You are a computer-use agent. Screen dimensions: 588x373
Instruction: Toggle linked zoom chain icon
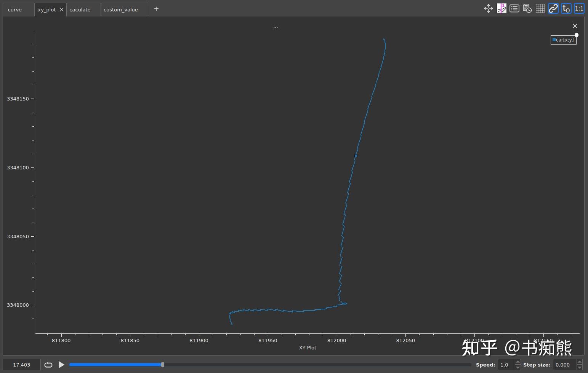(553, 8)
